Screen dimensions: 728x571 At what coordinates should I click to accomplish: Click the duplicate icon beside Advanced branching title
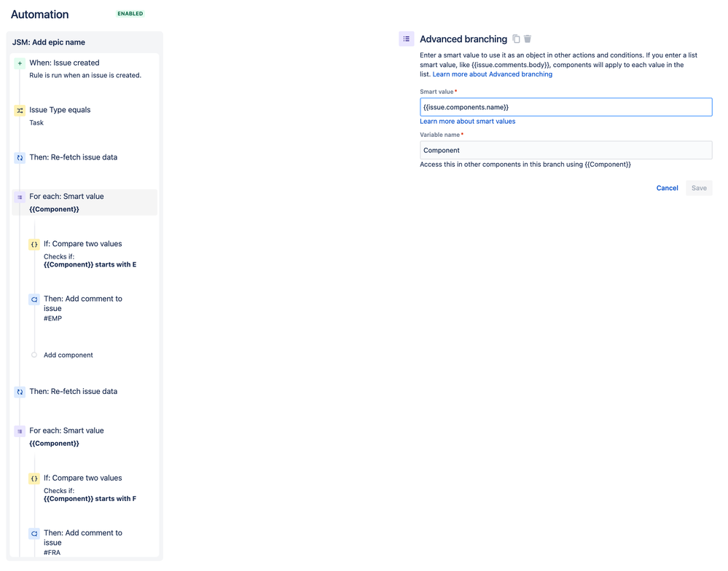click(517, 39)
